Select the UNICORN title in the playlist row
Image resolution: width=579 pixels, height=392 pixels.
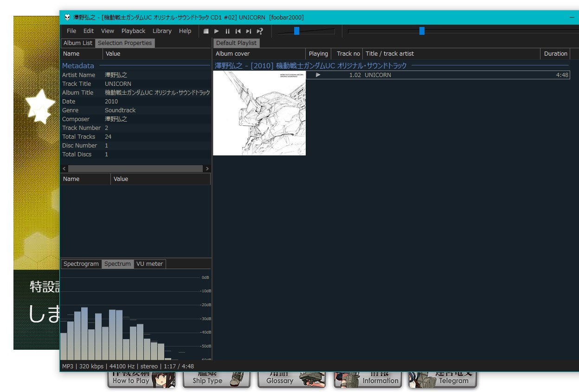(378, 75)
